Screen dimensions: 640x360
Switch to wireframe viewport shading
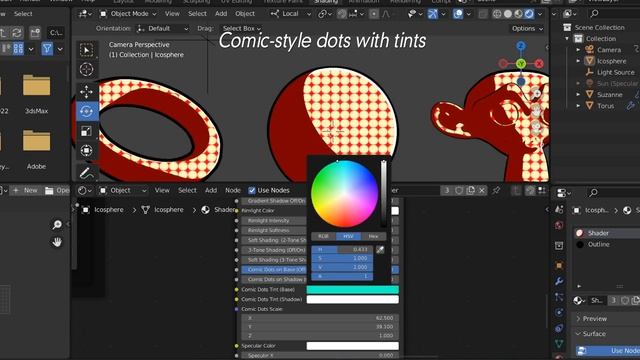(x=497, y=14)
